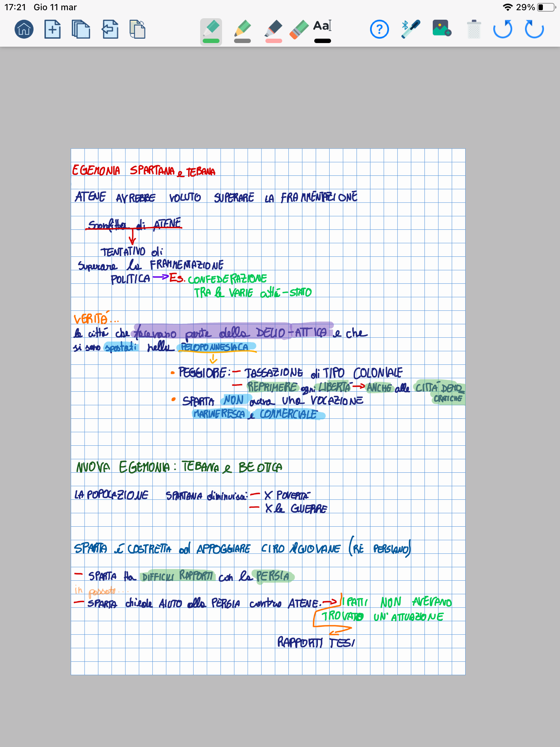Tap the green word CONFEDERAZIONE
560x747 pixels.
227,279
